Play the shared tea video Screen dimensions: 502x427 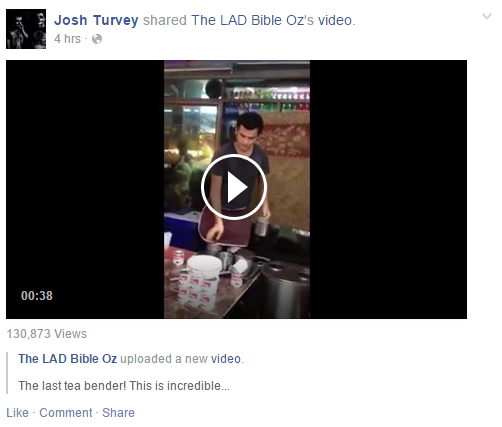(x=234, y=187)
